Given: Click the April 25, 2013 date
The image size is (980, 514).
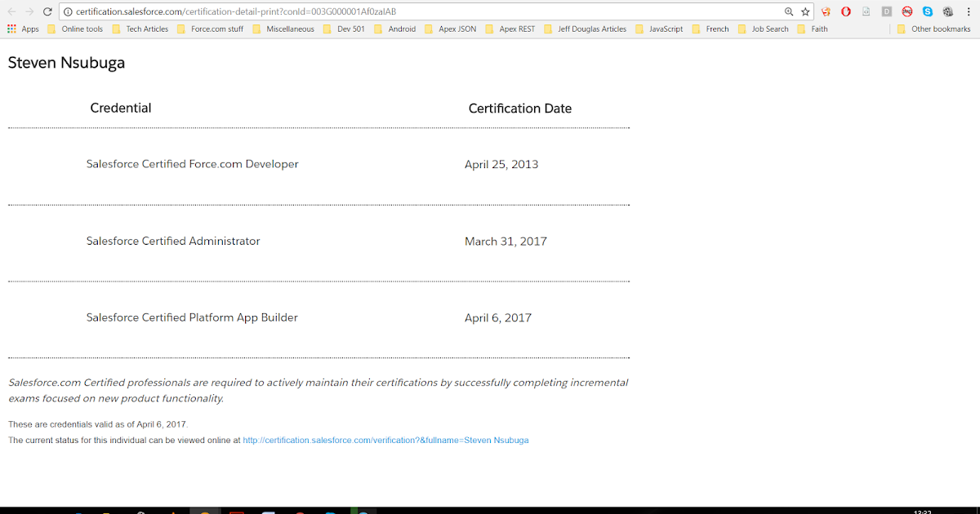Looking at the screenshot, I should pyautogui.click(x=501, y=164).
